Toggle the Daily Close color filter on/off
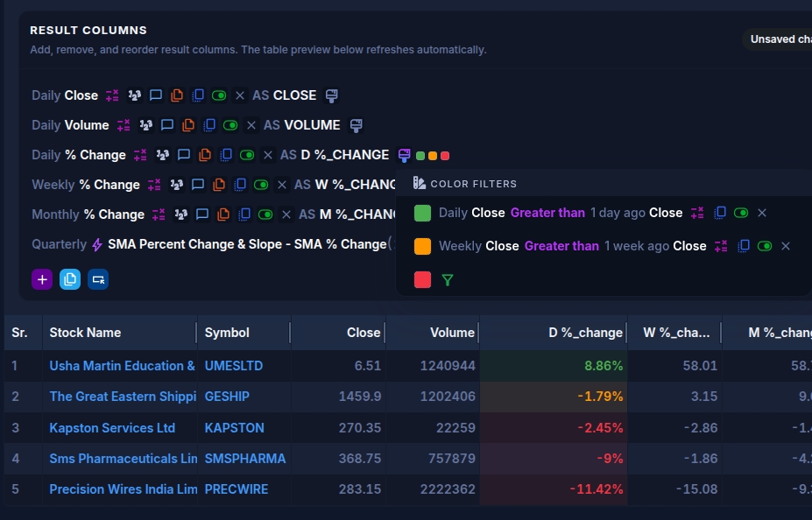Viewport: 812px width, 520px height. click(741, 214)
